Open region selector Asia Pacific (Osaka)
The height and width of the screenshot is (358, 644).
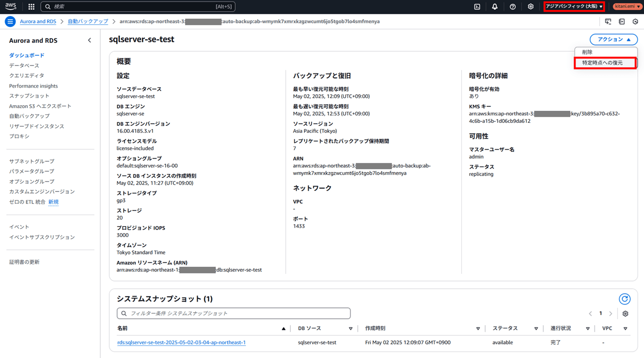click(574, 7)
